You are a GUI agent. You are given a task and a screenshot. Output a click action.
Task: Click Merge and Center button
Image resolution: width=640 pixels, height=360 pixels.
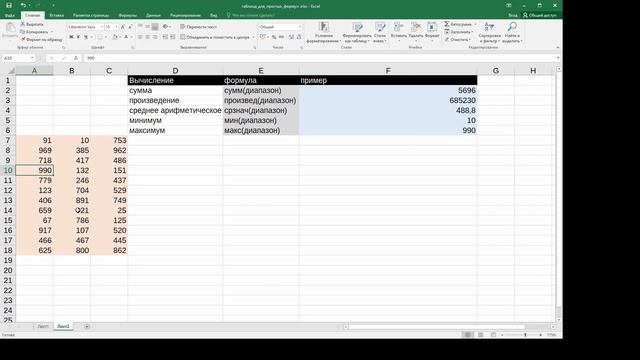click(x=215, y=37)
